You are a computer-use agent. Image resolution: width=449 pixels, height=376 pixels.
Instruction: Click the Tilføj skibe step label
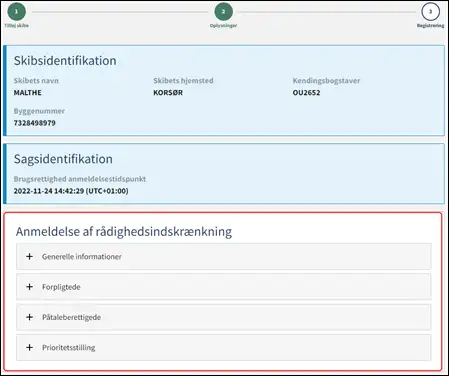(16, 25)
